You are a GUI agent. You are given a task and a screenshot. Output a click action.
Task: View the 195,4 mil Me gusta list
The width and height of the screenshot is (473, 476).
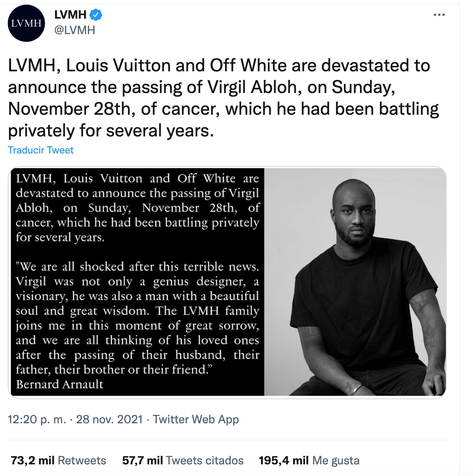[x=309, y=460]
